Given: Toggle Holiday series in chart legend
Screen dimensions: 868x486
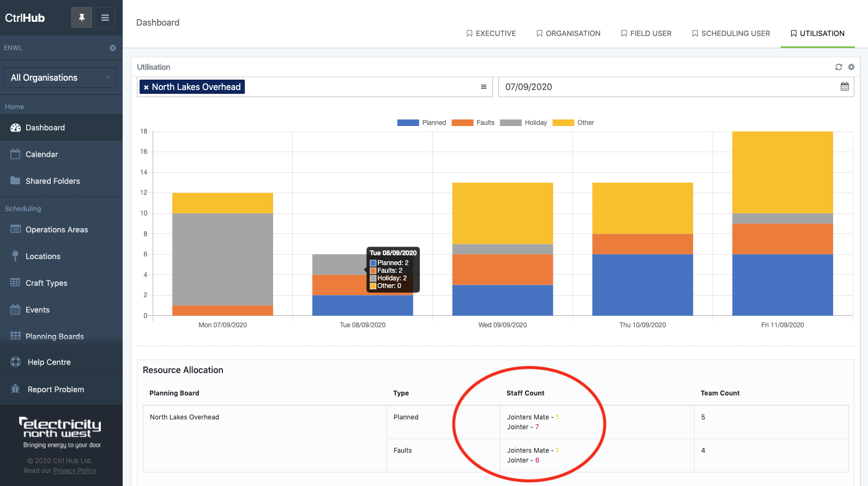Looking at the screenshot, I should pyautogui.click(x=523, y=123).
